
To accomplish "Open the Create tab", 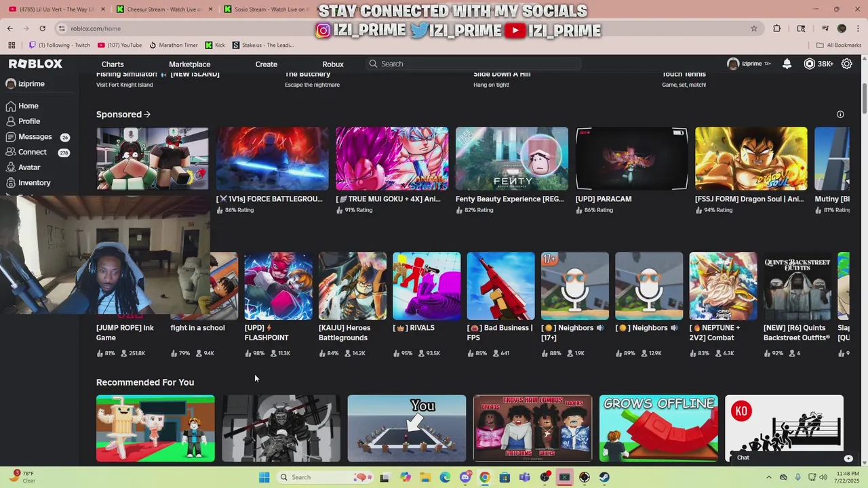I will (x=267, y=64).
